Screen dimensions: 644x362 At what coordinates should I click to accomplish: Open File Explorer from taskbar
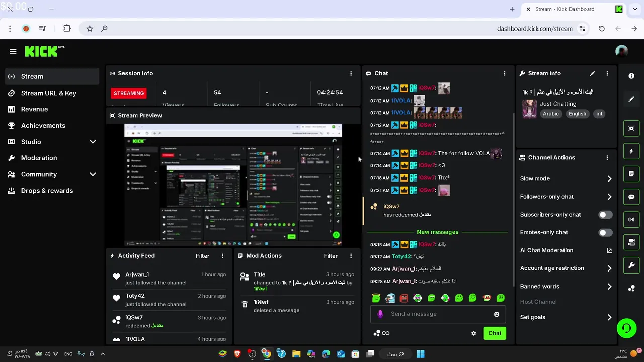pyautogui.click(x=296, y=354)
